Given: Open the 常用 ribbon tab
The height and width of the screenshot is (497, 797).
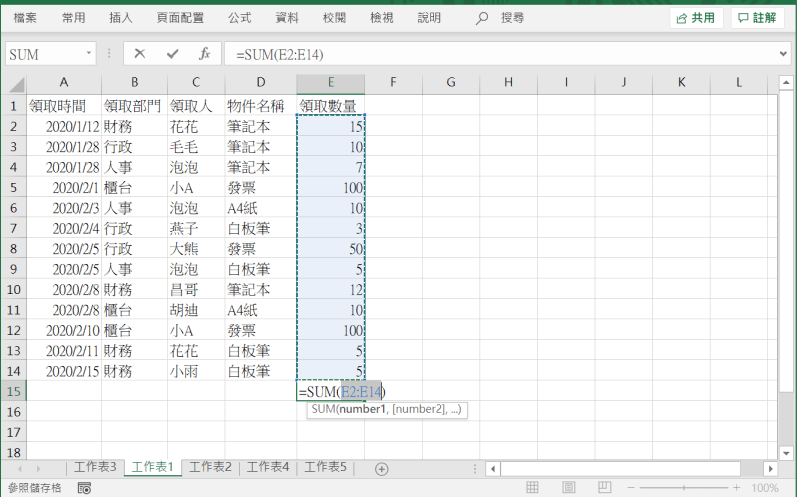Looking at the screenshot, I should click(x=73, y=18).
